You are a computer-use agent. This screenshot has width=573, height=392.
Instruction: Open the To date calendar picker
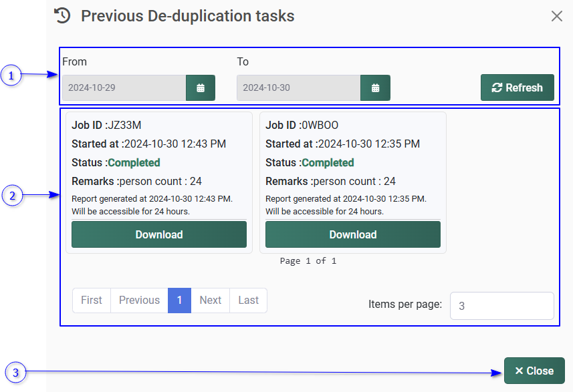pyautogui.click(x=375, y=87)
